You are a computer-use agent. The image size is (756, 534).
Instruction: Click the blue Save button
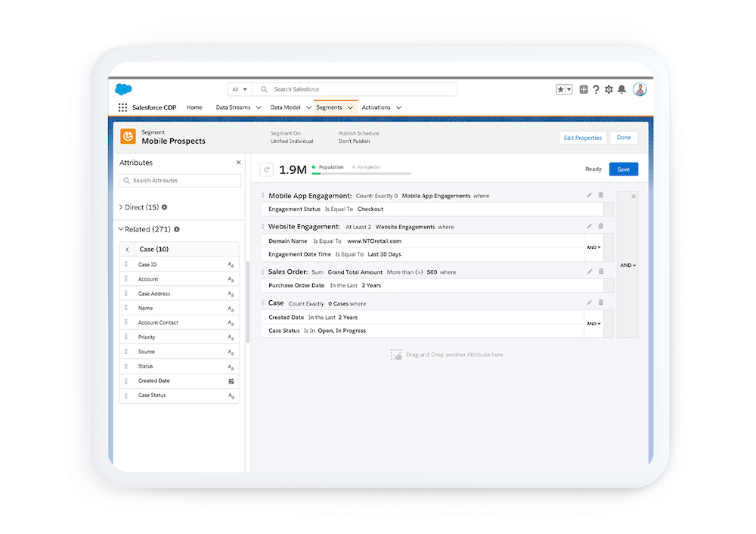[x=623, y=169]
